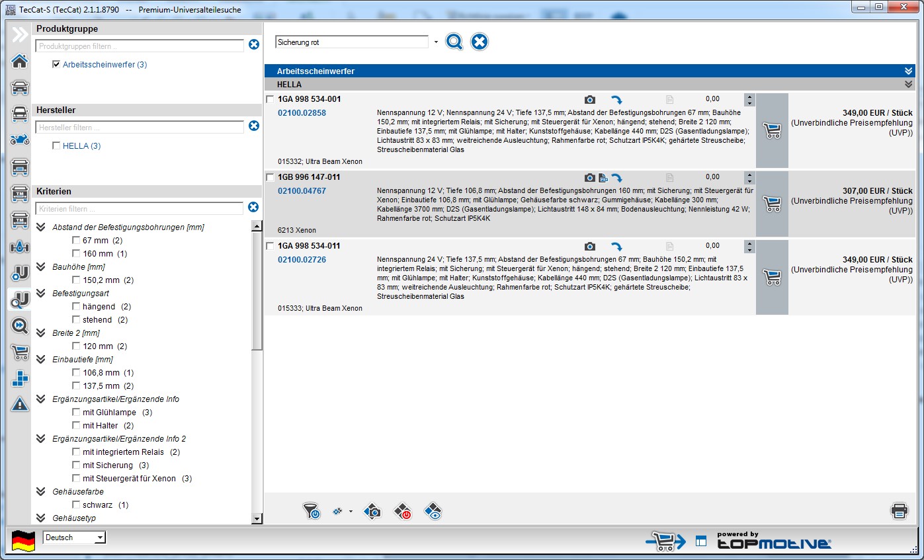The height and width of the screenshot is (560, 924).
Task: Add 02100.02726 article to shopping cart
Action: tap(772, 277)
